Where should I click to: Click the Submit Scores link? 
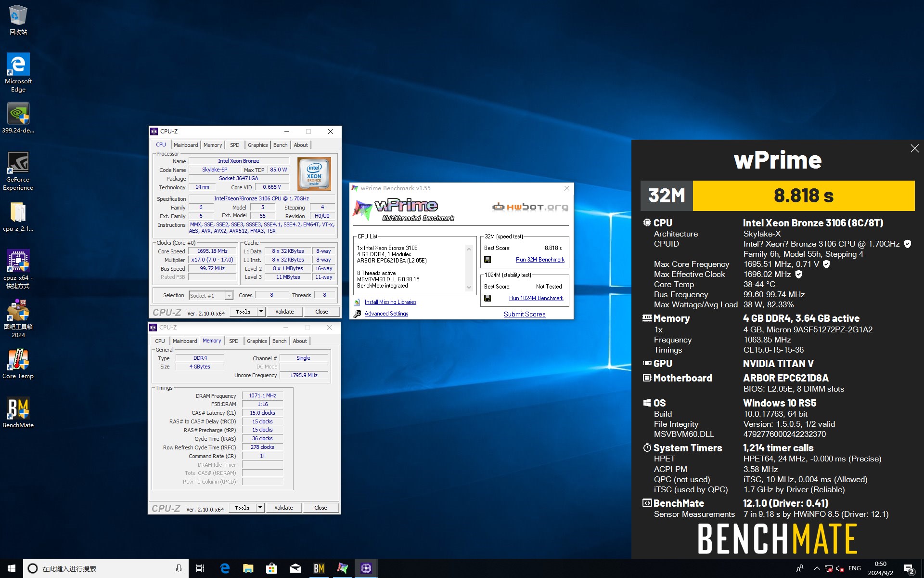tap(525, 314)
